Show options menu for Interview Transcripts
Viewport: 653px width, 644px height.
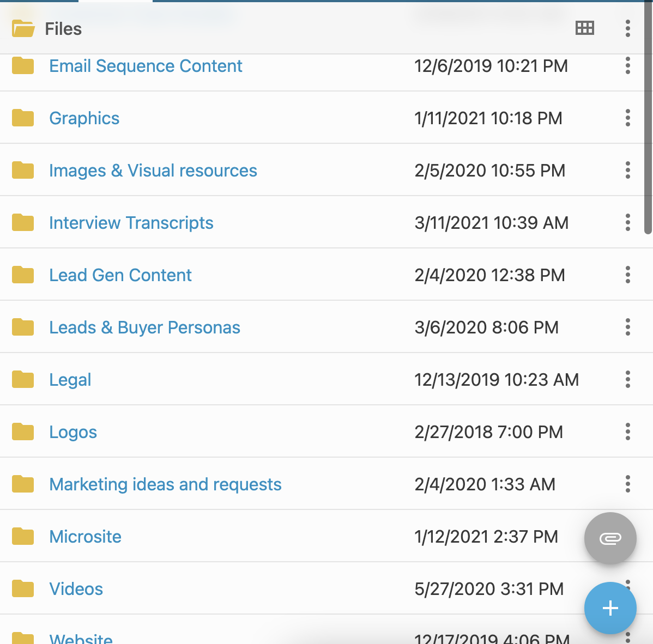[628, 223]
